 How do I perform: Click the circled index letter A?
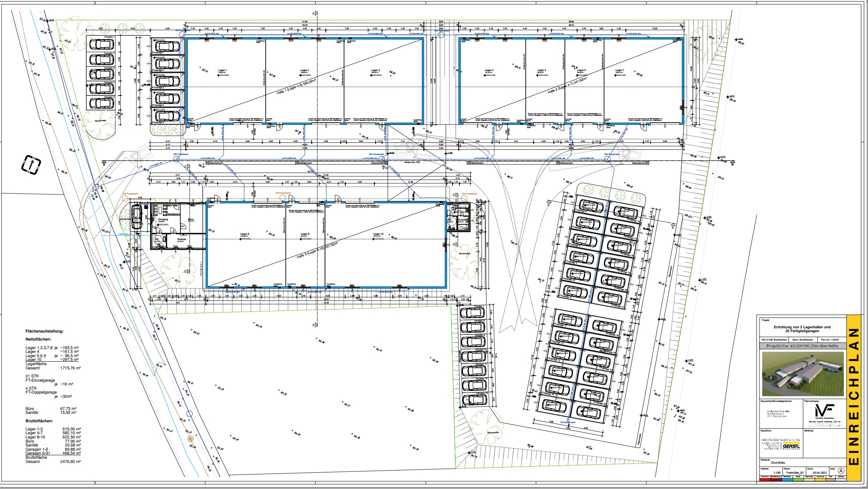click(841, 471)
